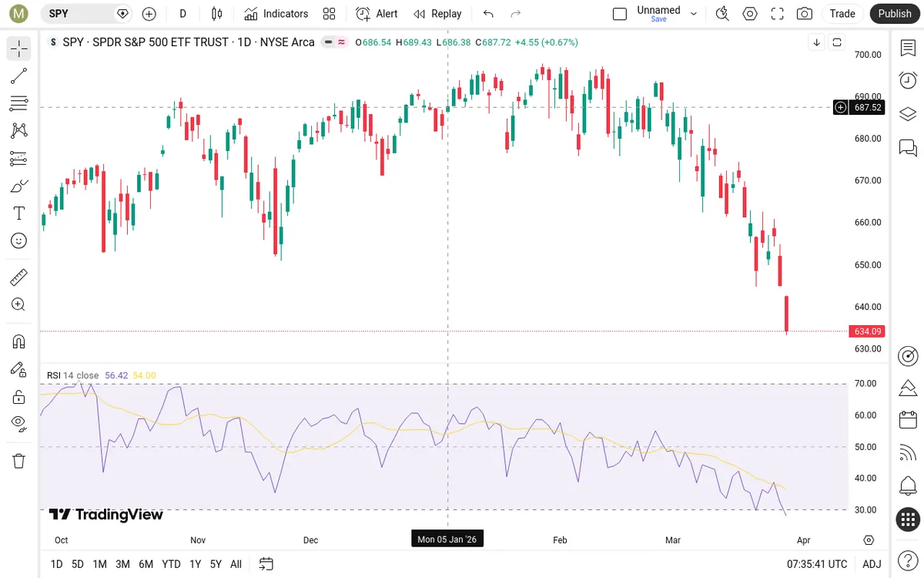Open go to date calendar button
The height and width of the screenshot is (578, 924).
point(266,564)
